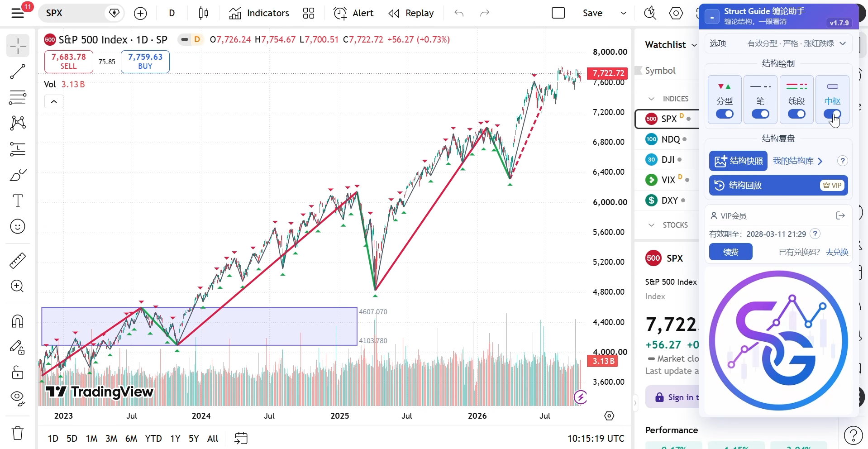Toggle magnet mode for drawings
The image size is (868, 449).
click(18, 321)
